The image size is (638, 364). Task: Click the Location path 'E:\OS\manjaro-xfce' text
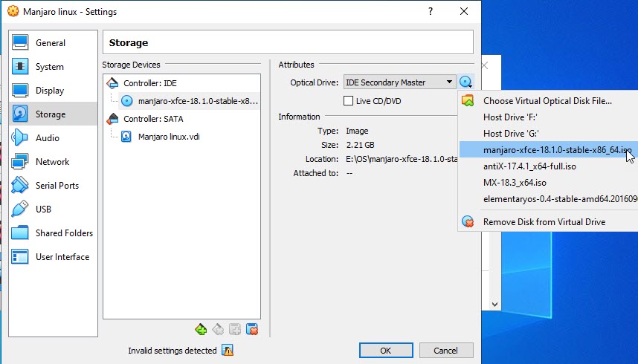pos(402,159)
